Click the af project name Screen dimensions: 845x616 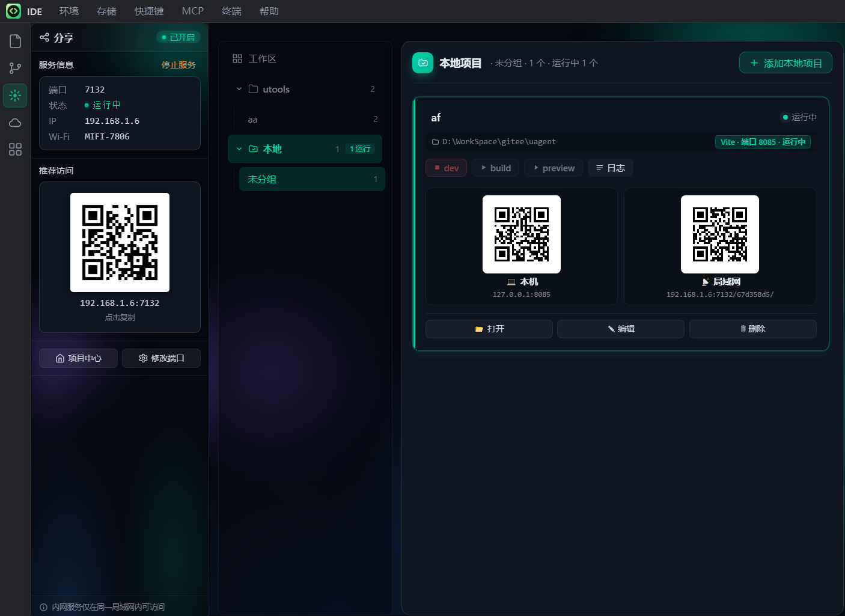(436, 118)
